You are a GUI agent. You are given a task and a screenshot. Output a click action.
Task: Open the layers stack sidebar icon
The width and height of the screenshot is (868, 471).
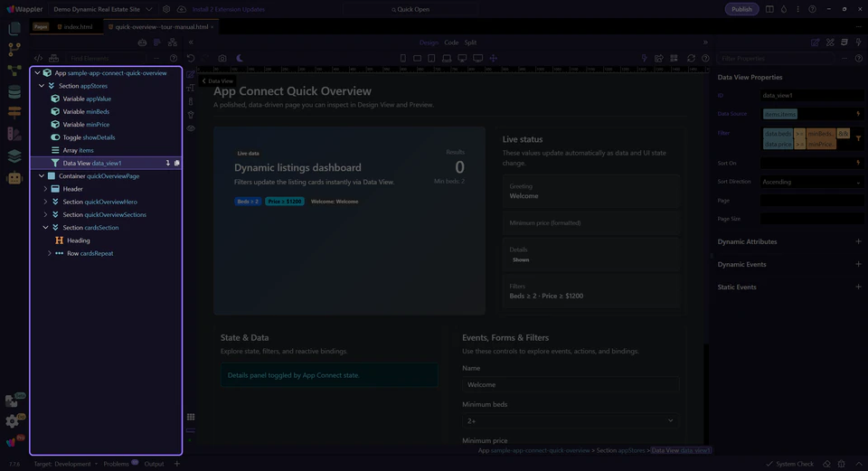click(x=14, y=155)
